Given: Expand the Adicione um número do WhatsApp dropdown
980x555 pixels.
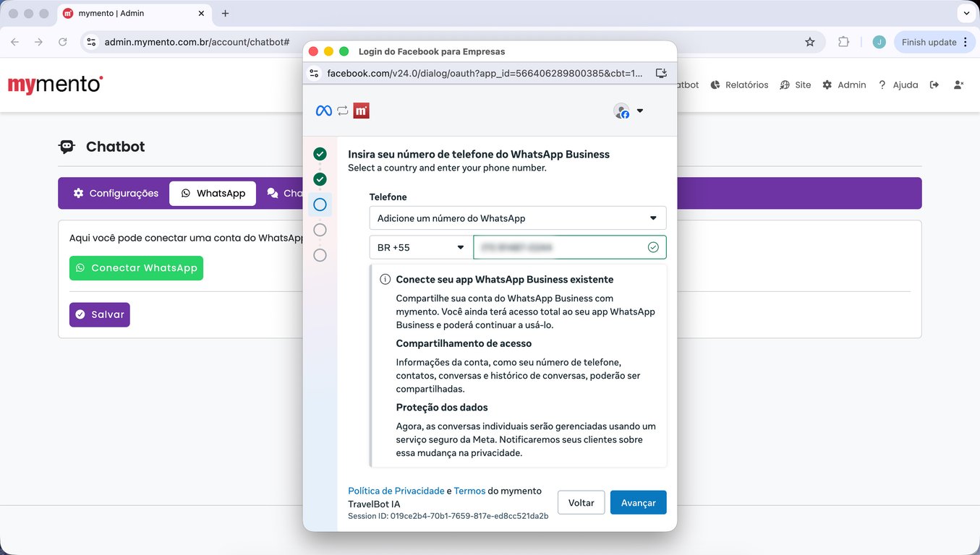Looking at the screenshot, I should 517,218.
